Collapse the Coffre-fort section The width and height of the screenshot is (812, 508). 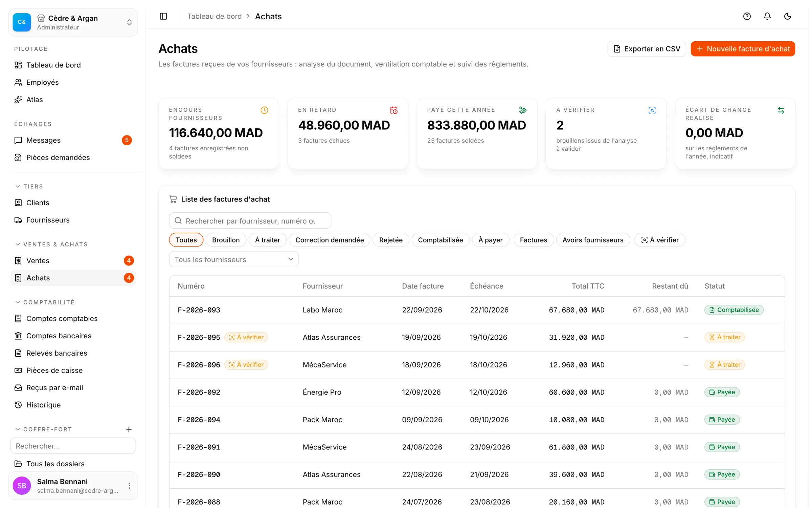pyautogui.click(x=44, y=429)
